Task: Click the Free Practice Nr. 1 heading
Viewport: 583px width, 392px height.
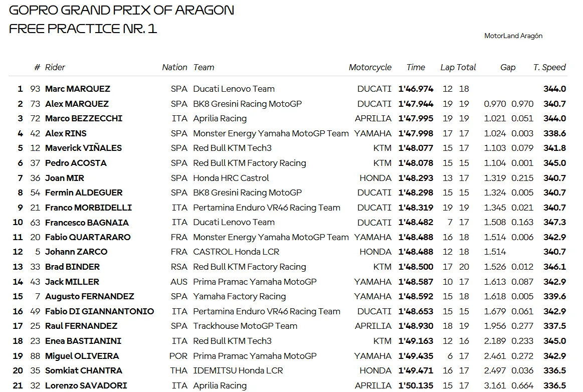Action: click(x=83, y=29)
